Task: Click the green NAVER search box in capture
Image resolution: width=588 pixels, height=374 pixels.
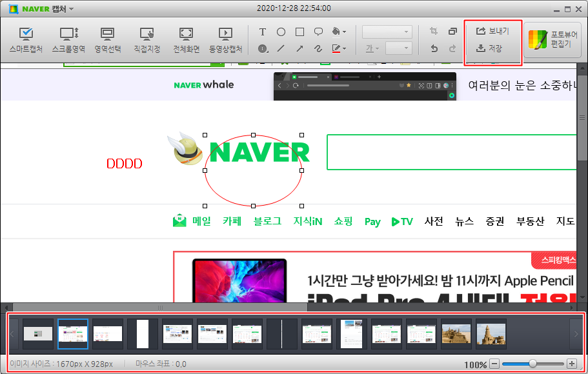Action: (452, 152)
